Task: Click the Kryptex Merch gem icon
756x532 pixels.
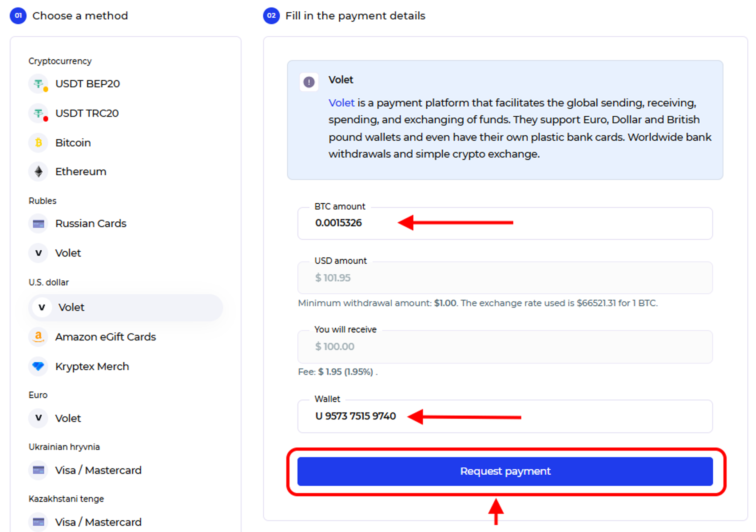Action: coord(39,366)
